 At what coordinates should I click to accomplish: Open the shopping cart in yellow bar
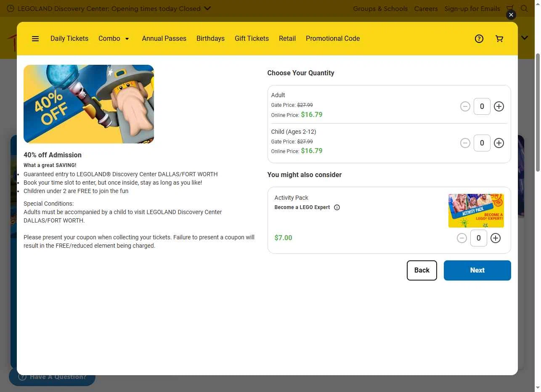[499, 39]
